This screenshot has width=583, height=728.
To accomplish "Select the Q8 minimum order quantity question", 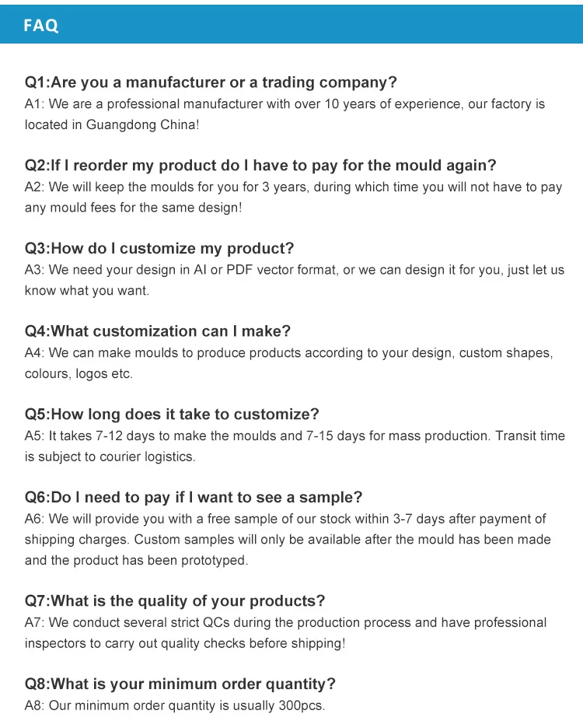I will coord(180,684).
